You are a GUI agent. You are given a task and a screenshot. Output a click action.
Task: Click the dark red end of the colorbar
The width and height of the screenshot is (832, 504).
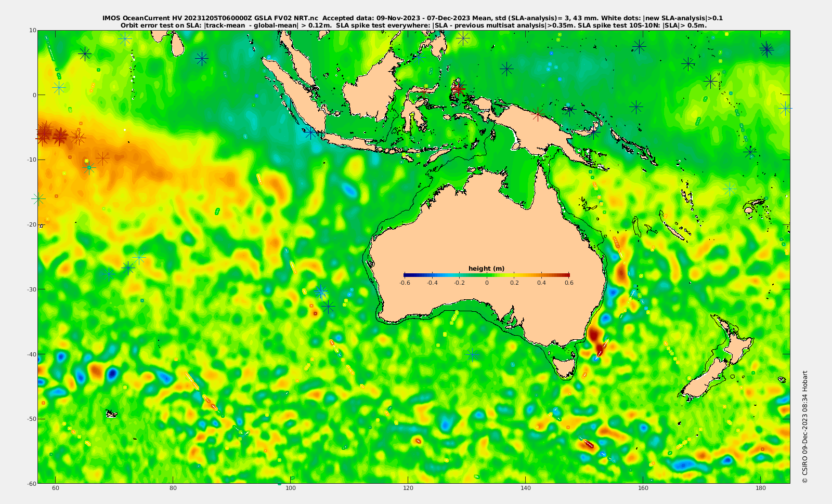(566, 275)
